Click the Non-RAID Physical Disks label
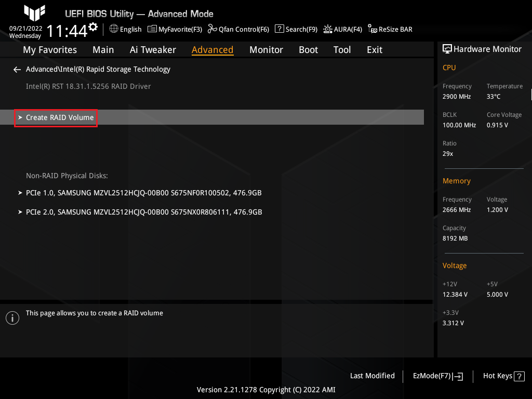 (x=67, y=176)
